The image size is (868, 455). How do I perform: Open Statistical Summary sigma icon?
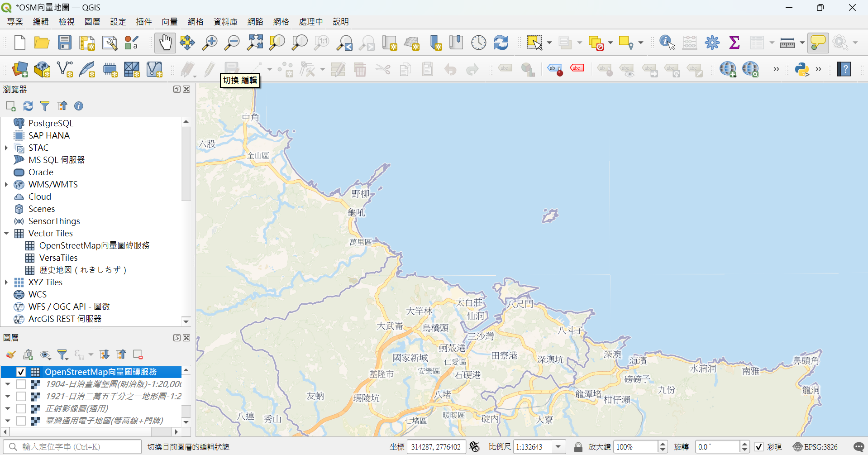734,43
